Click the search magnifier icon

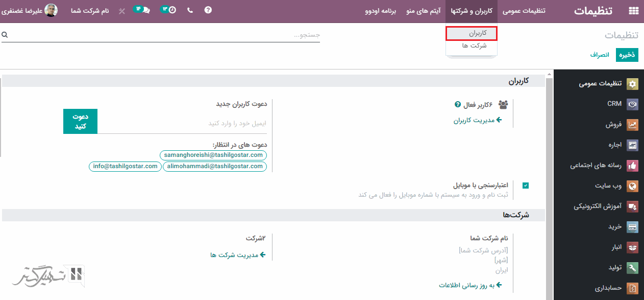pos(5,35)
